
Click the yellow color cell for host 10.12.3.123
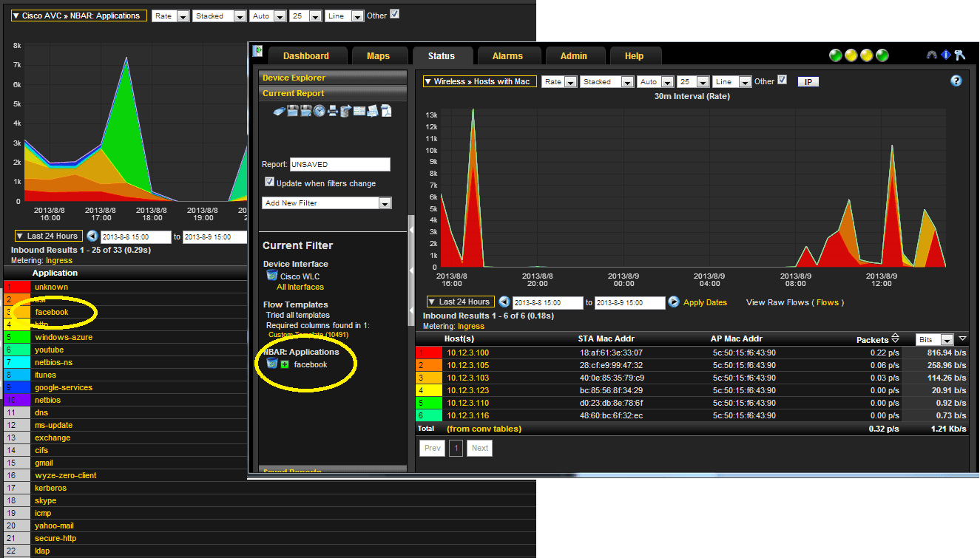click(430, 390)
